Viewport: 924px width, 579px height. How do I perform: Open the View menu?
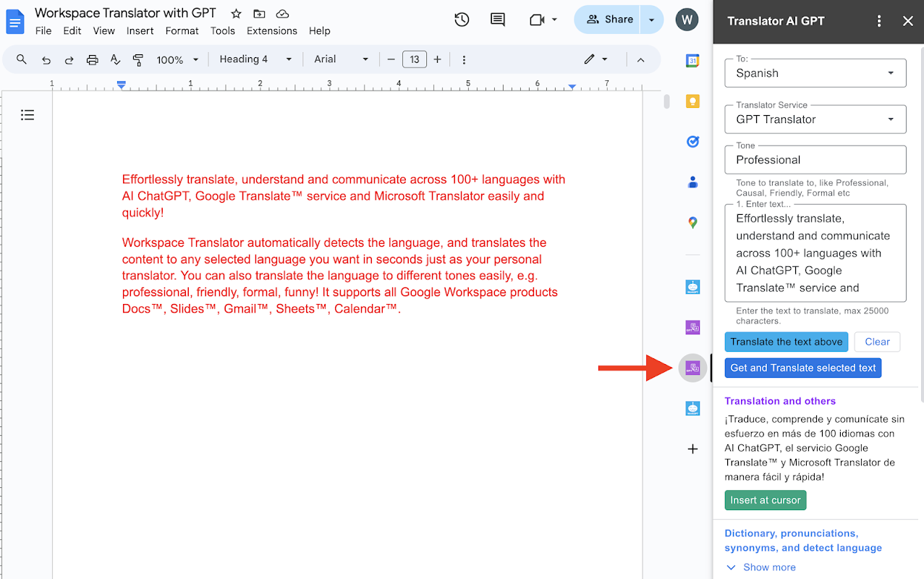pos(104,30)
